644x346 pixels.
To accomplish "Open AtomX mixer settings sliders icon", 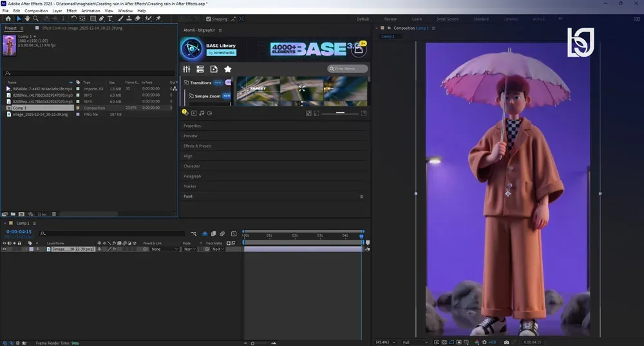I will pyautogui.click(x=187, y=69).
